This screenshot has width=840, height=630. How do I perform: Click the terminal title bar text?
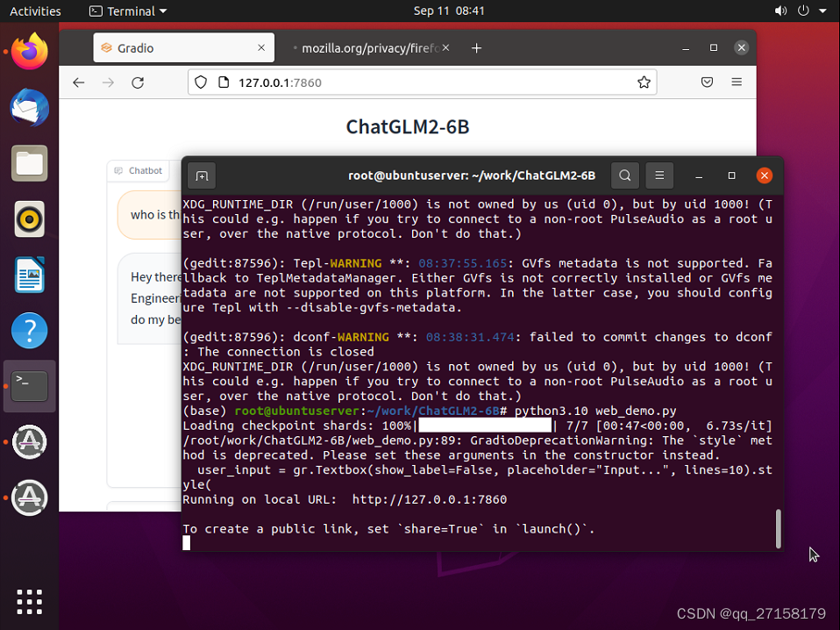pos(472,175)
